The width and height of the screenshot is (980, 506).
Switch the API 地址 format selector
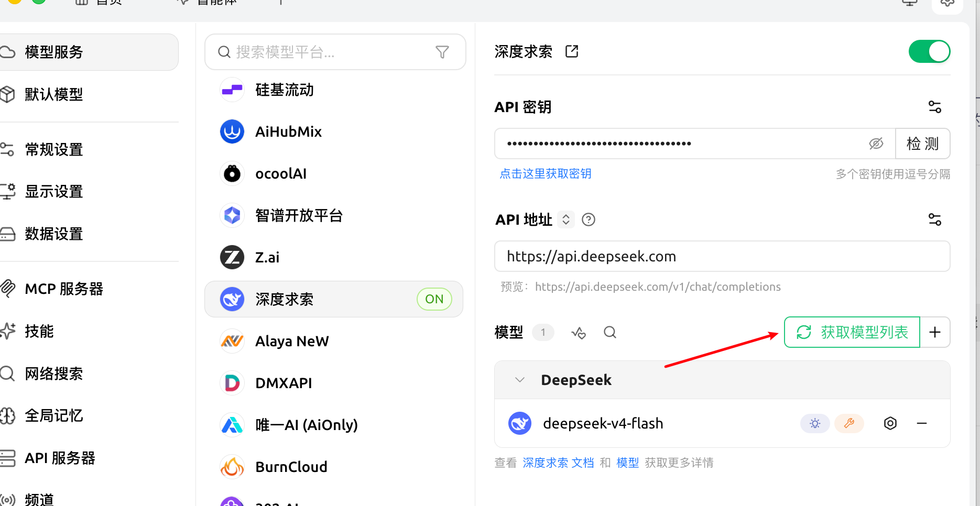click(x=566, y=219)
